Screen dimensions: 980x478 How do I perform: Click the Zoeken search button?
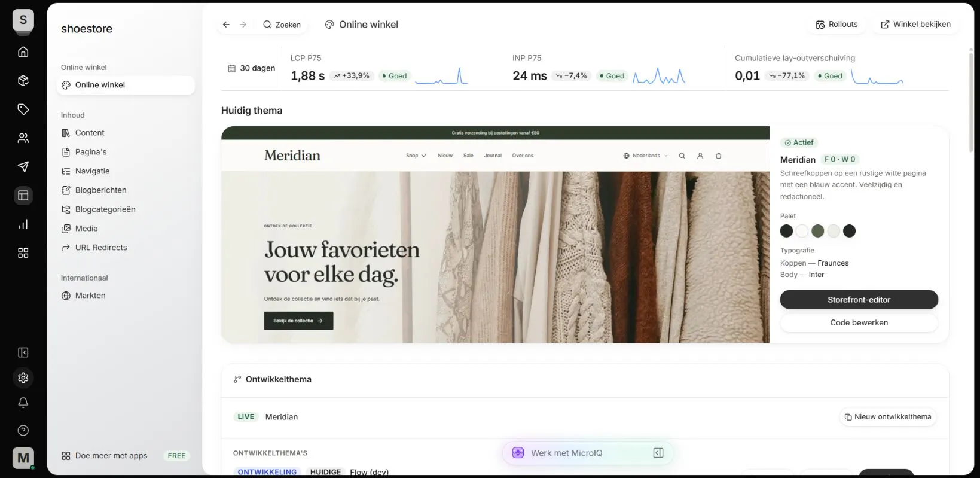pos(282,25)
